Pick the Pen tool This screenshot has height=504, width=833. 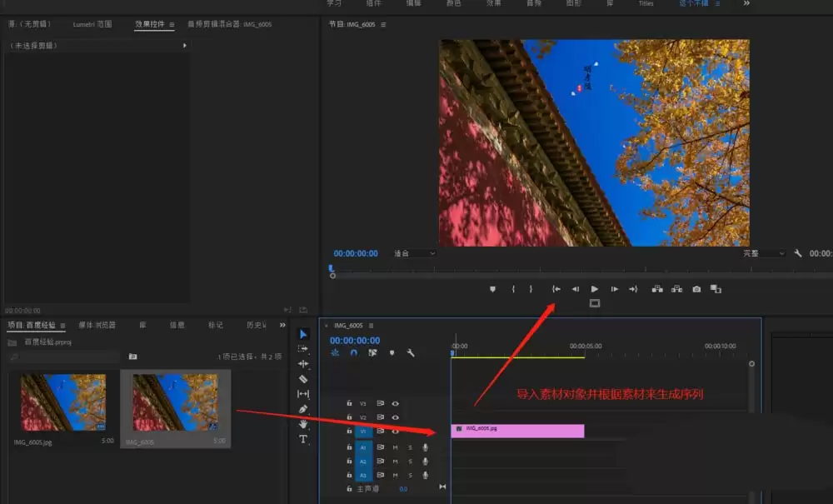point(303,409)
